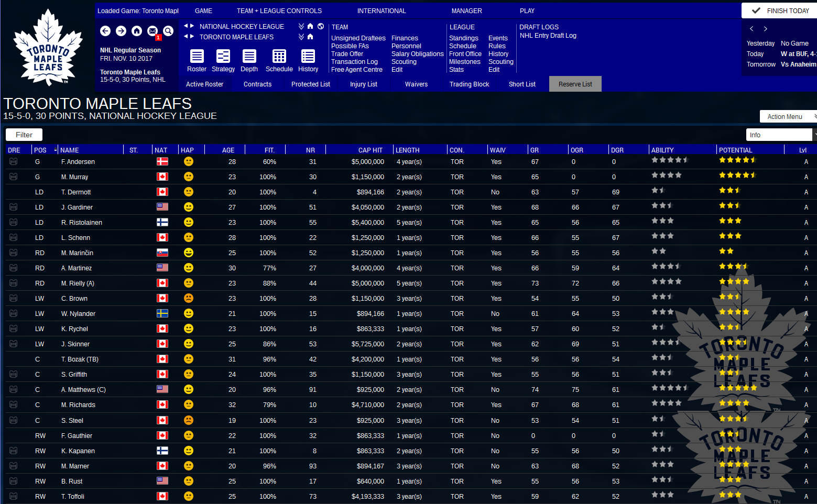Image resolution: width=817 pixels, height=504 pixels.
Task: Toggle dressed status for A. Matthews
Action: 14,389
